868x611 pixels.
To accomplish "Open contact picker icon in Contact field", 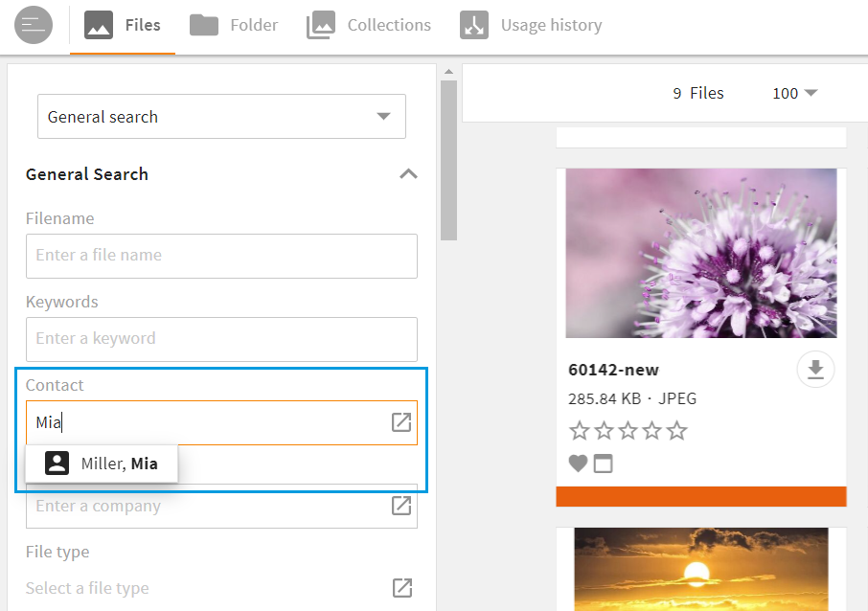I will [401, 422].
